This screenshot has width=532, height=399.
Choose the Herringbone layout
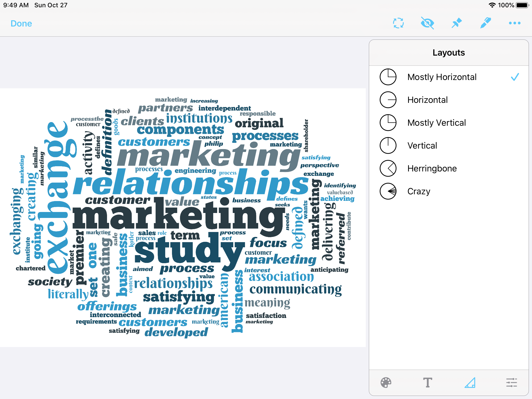point(432,169)
